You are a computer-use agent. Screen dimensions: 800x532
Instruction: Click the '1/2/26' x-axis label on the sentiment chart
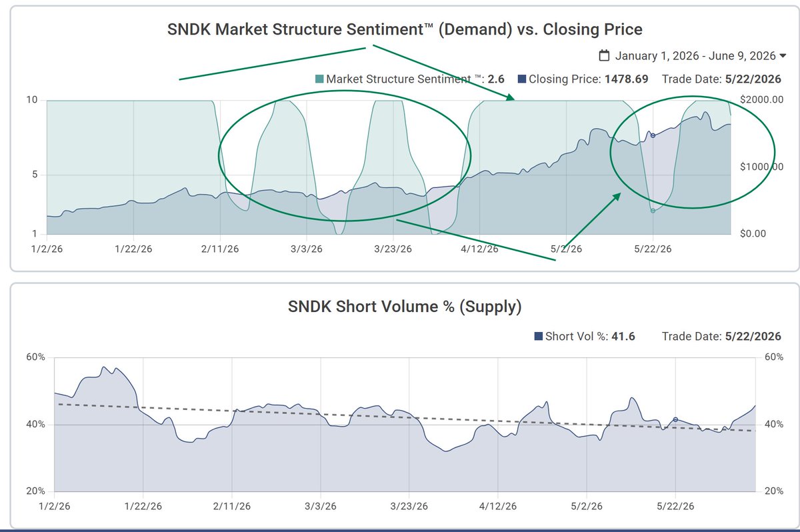tap(47, 249)
